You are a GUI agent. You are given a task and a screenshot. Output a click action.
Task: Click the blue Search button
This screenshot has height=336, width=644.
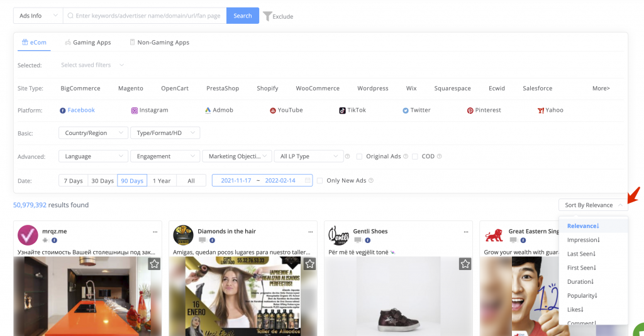point(243,16)
